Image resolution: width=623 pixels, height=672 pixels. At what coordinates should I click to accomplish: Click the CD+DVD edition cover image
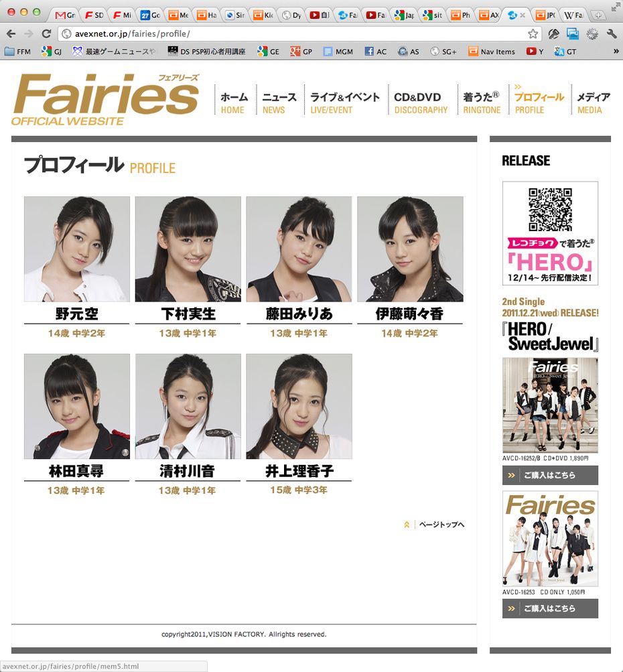550,405
